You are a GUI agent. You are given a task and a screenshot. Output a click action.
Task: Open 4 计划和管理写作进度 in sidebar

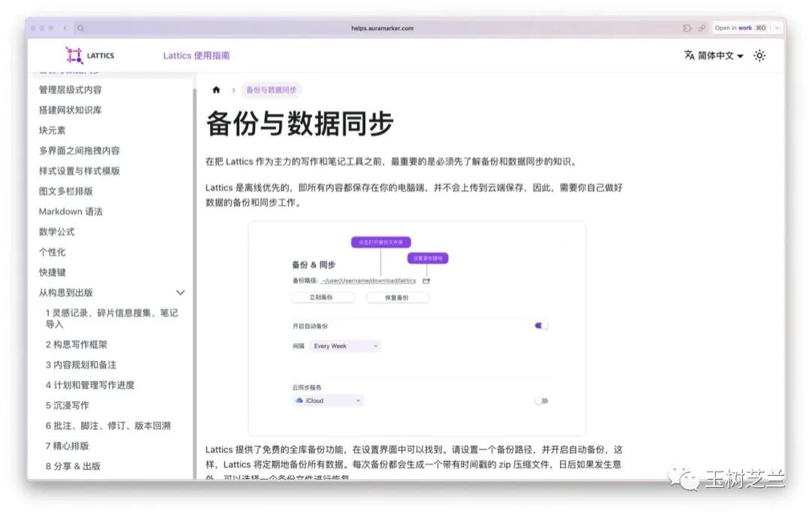pyautogui.click(x=90, y=385)
